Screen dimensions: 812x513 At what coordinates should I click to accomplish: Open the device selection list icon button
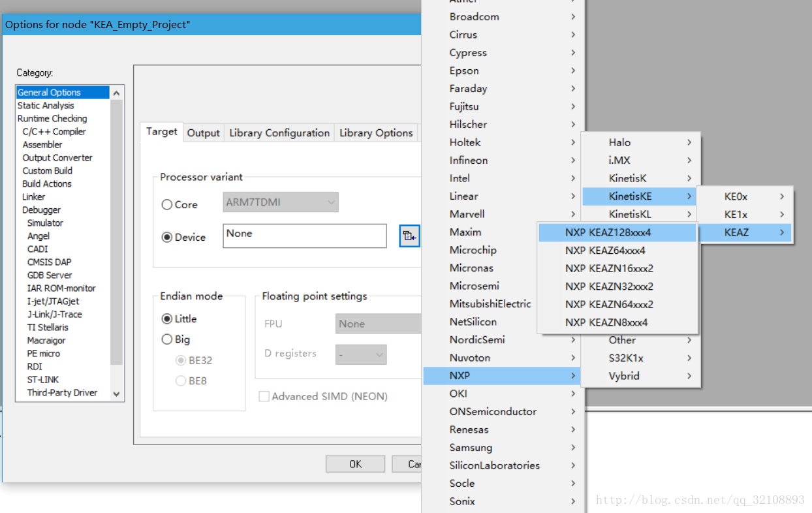click(x=409, y=236)
